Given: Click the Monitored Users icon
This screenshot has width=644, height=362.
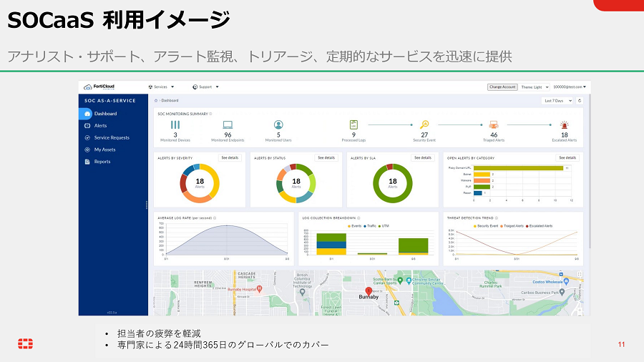Looking at the screenshot, I should (278, 124).
